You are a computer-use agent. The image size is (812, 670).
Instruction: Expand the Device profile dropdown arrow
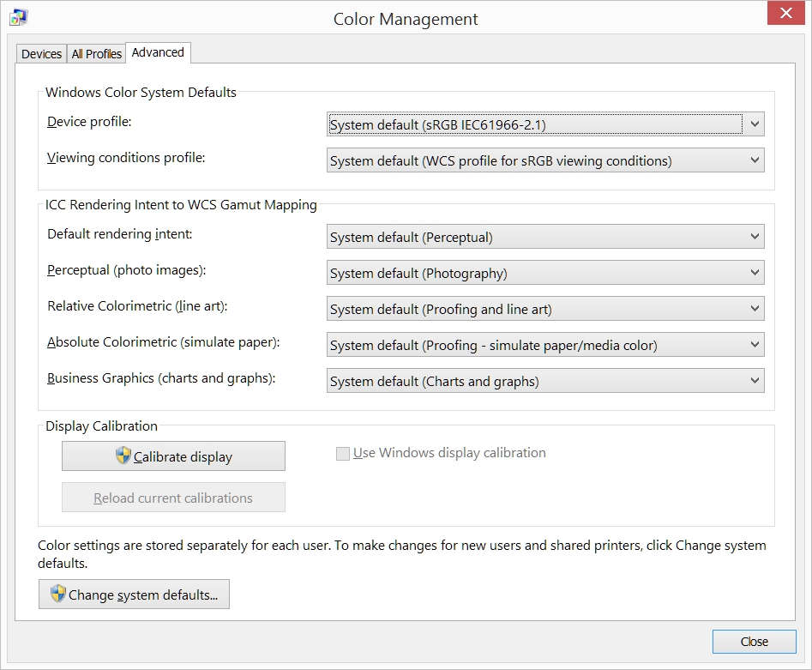click(755, 124)
